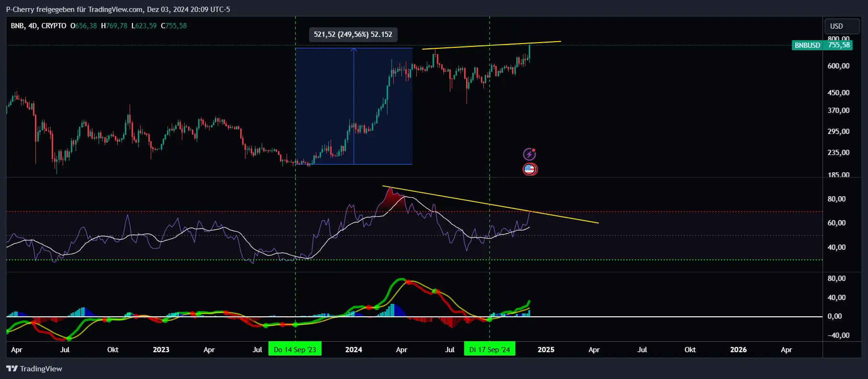Select the Do 14 Sep '23 date marker
Viewport: 868px width, 379px height.
[x=295, y=349]
